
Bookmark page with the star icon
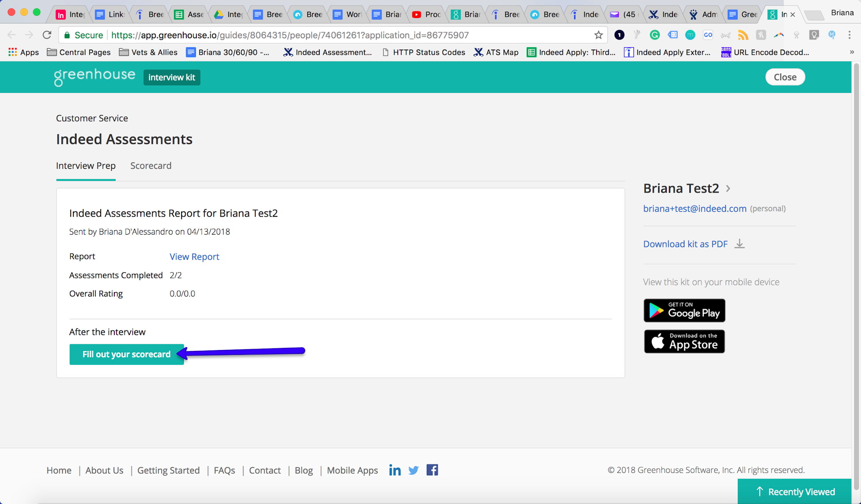[x=598, y=35]
